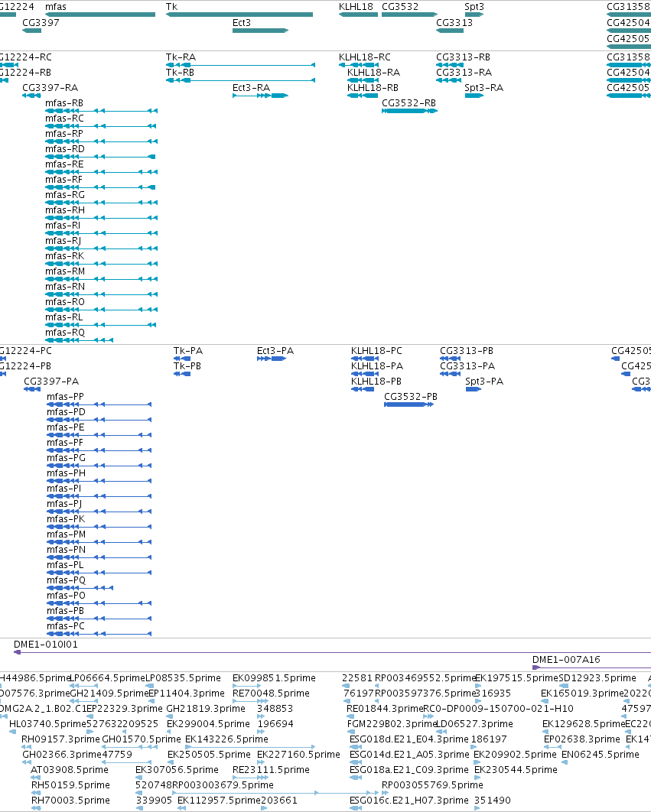Click the CG3532 gene label
This screenshot has height=812, width=651.
coord(400,7)
